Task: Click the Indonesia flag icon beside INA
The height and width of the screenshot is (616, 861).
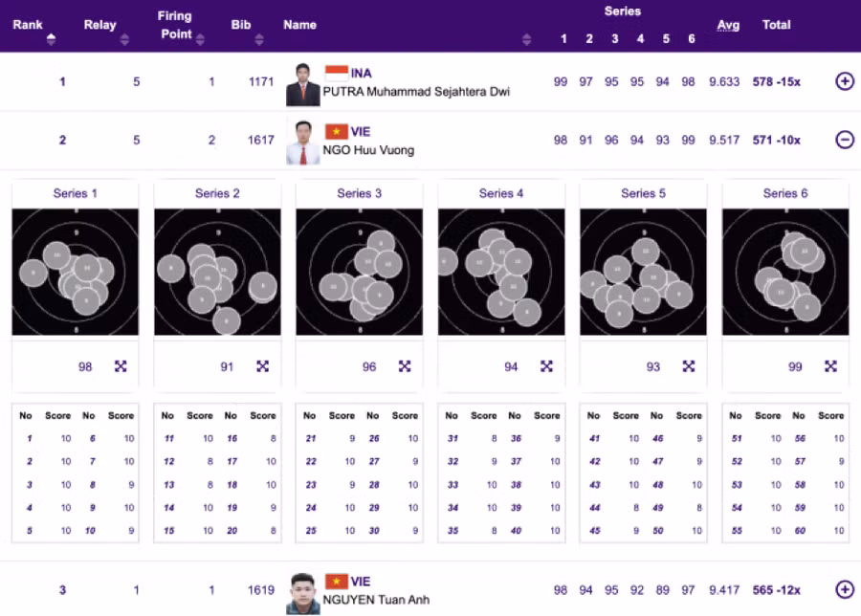Action: pyautogui.click(x=336, y=73)
